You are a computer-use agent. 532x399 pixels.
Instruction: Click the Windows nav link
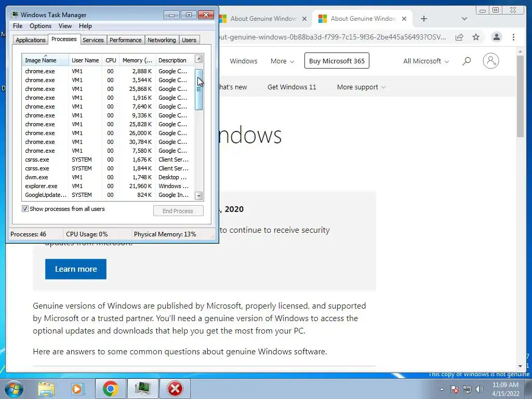[243, 61]
